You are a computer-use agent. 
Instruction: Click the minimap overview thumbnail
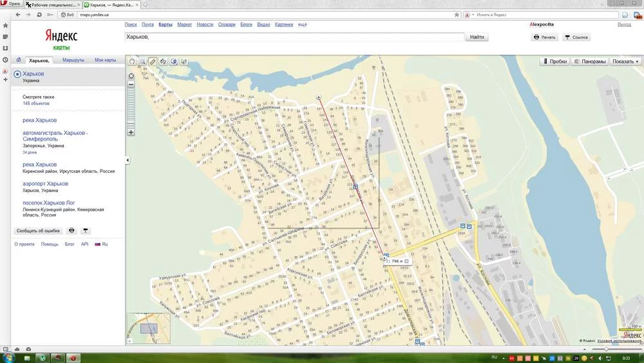[149, 328]
